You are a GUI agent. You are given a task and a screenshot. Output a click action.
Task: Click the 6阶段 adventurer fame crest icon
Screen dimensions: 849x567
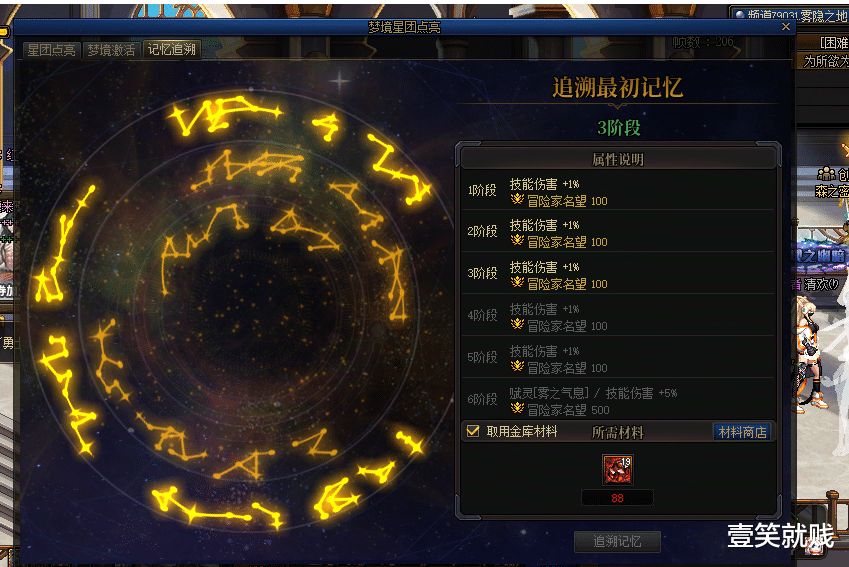(x=517, y=409)
